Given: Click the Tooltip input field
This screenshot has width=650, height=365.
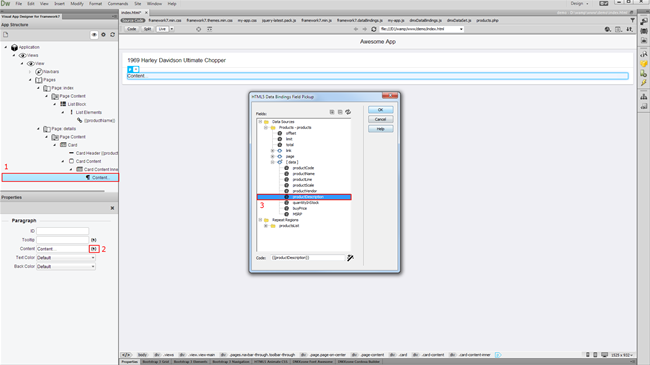Looking at the screenshot, I should tap(62, 240).
